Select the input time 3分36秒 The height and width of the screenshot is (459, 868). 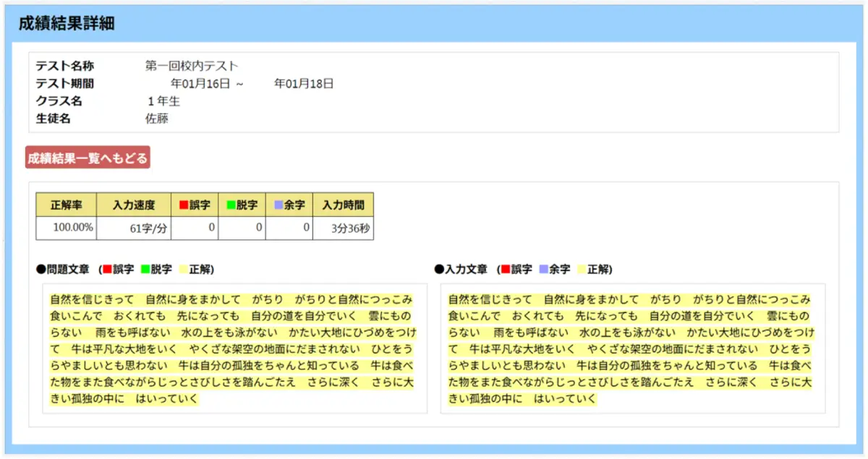coord(350,228)
